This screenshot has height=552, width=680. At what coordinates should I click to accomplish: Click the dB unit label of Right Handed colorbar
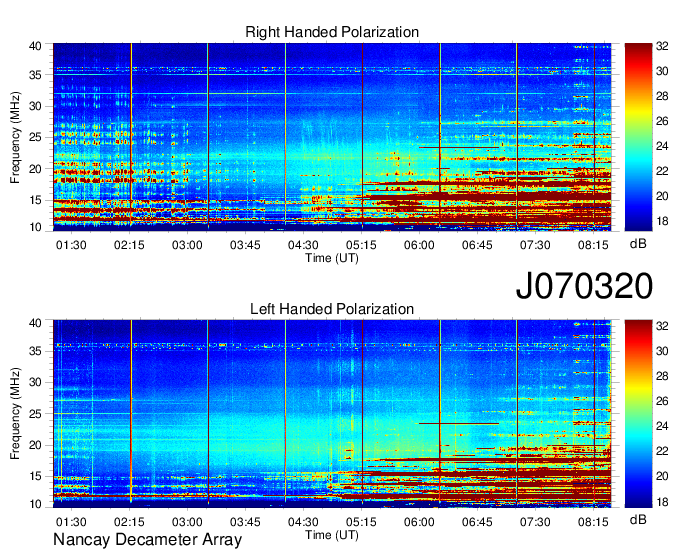point(638,244)
